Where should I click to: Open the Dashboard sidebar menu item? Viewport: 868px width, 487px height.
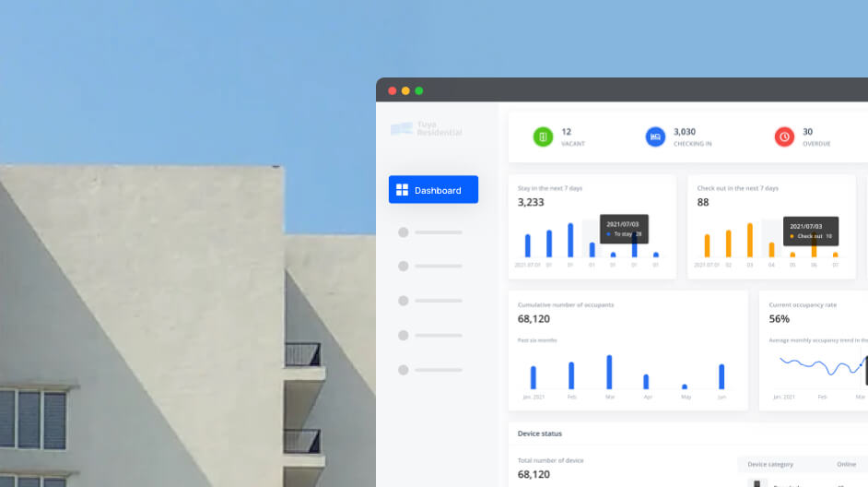(x=433, y=190)
